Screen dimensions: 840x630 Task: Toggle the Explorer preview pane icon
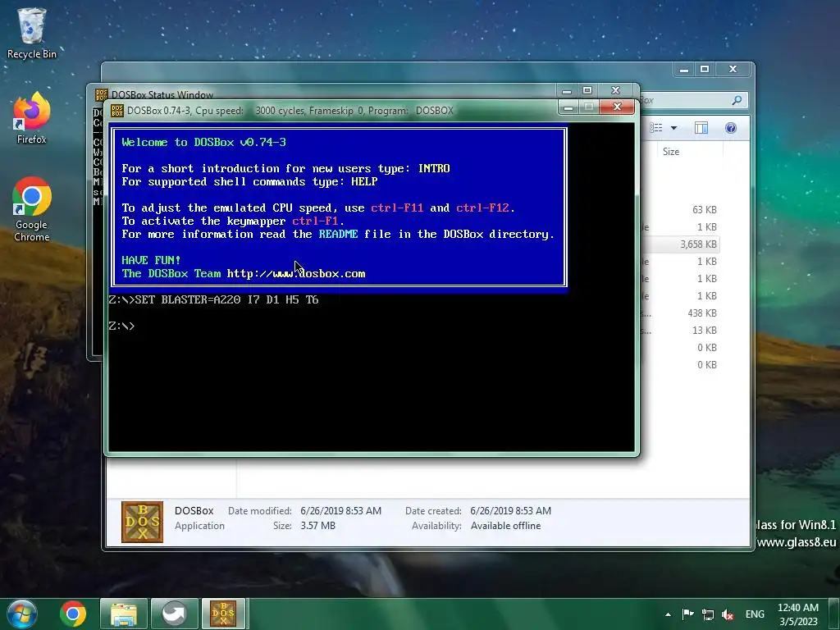pos(701,128)
